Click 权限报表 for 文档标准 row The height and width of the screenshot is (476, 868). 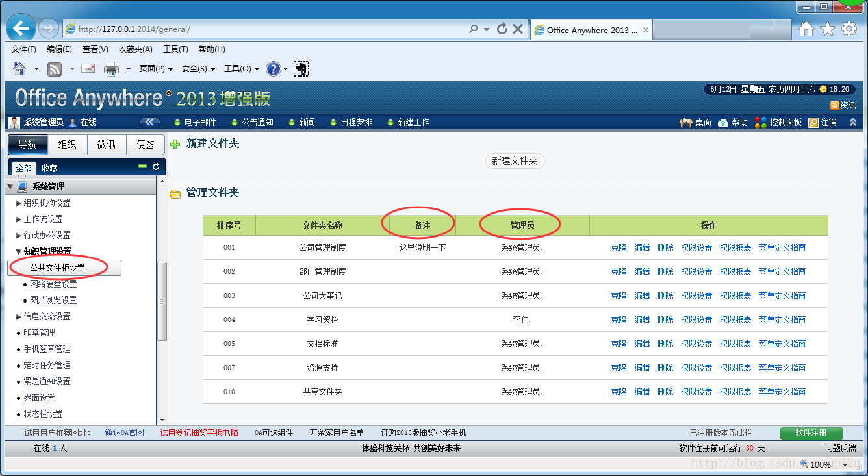pos(735,344)
